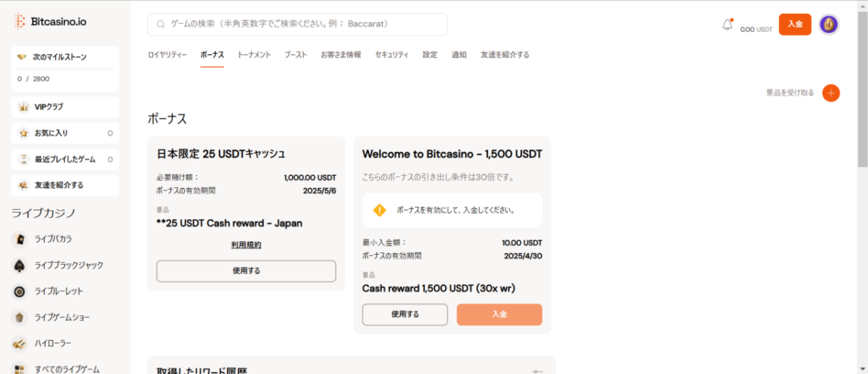Click the orange plus icon to claim prize
This screenshot has width=868, height=374.
click(x=831, y=93)
